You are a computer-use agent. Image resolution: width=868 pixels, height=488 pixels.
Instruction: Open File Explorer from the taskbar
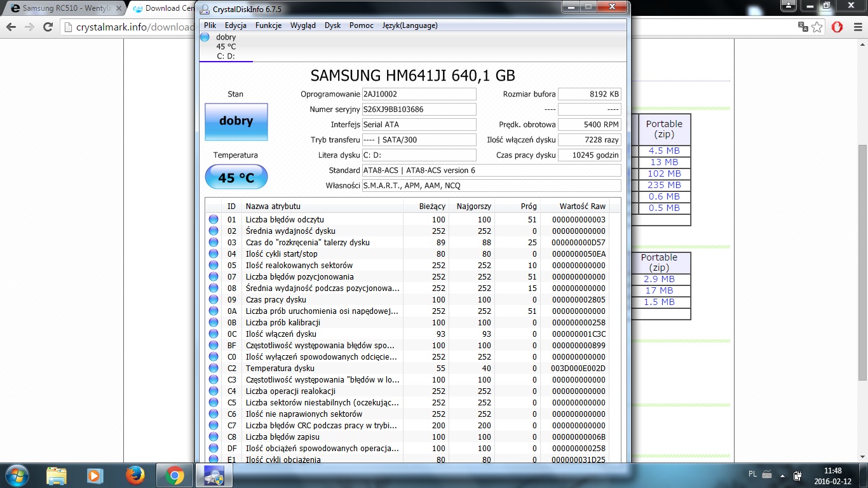tap(56, 475)
